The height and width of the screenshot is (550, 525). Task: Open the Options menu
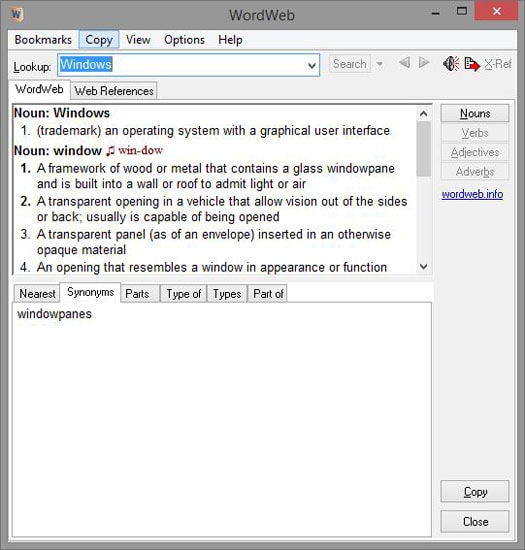[184, 40]
